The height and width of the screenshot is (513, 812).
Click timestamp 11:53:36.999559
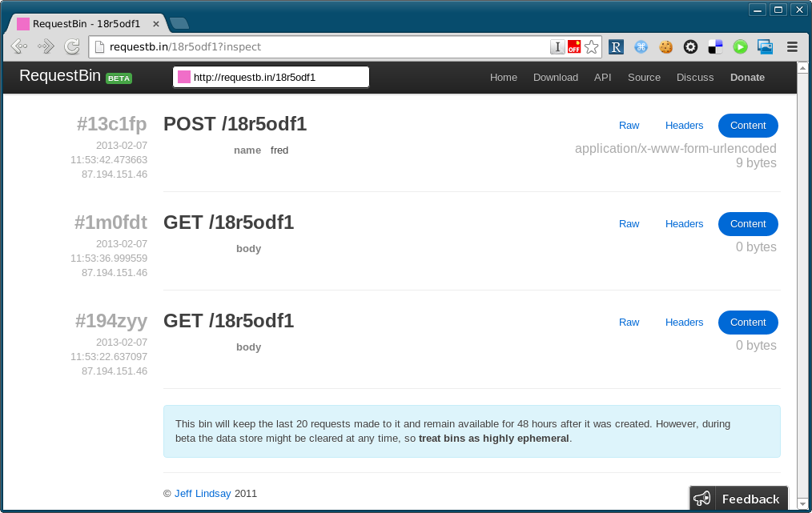(x=109, y=259)
